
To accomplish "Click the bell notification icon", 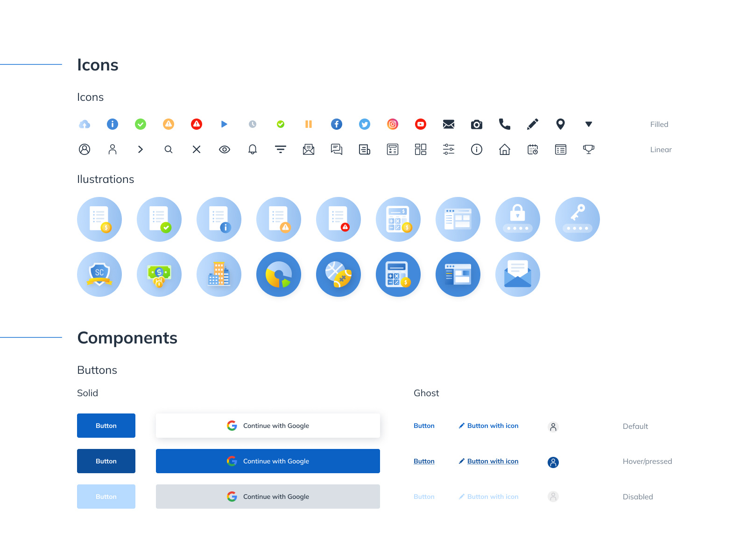I will click(252, 149).
